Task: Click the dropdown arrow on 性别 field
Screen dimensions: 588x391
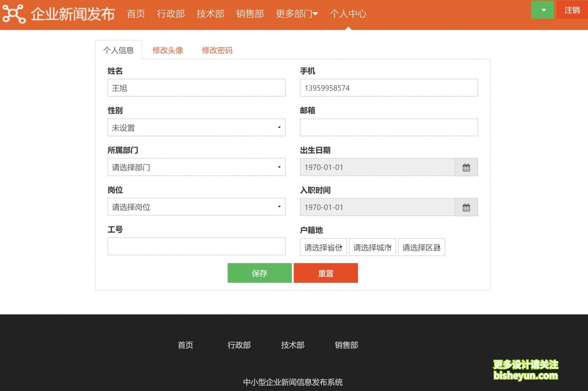Action: pyautogui.click(x=279, y=128)
